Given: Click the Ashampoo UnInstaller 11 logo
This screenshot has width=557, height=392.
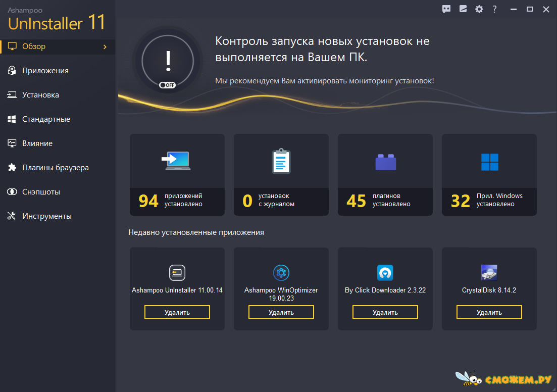Looking at the screenshot, I should 57,20.
